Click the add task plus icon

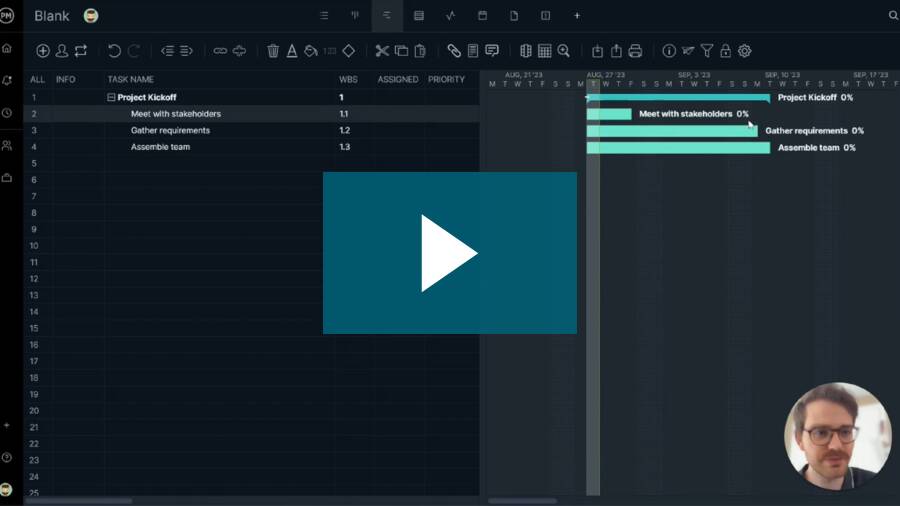pos(42,51)
